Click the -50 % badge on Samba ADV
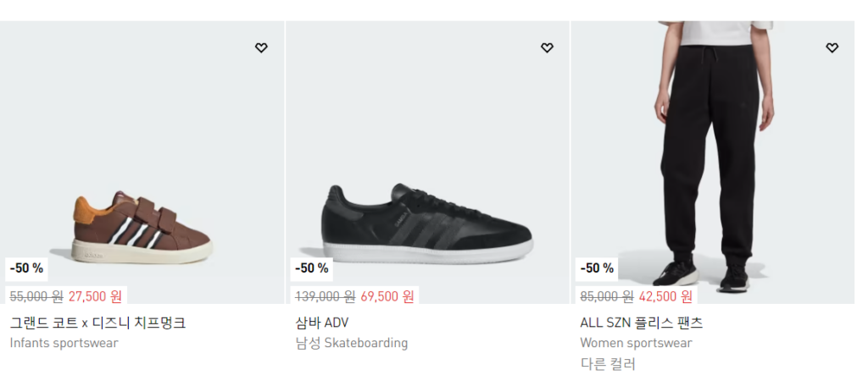Screen dimensions: 868x392 312,268
